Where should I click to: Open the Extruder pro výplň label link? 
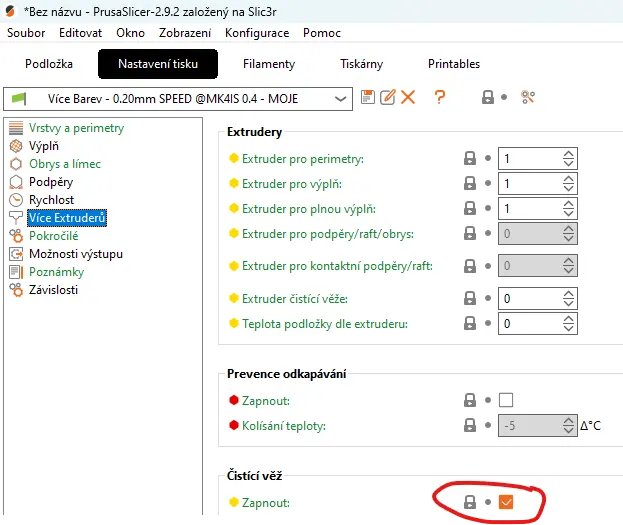pos(292,184)
